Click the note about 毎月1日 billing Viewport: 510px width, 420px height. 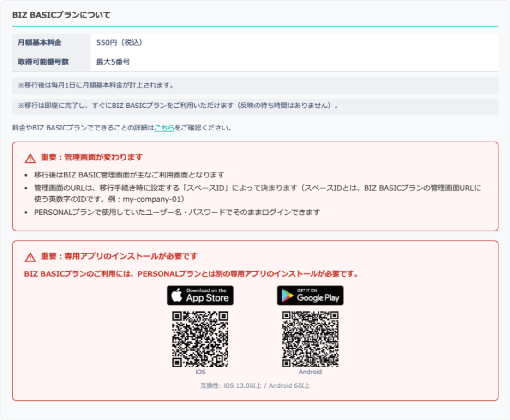pyautogui.click(x=96, y=85)
